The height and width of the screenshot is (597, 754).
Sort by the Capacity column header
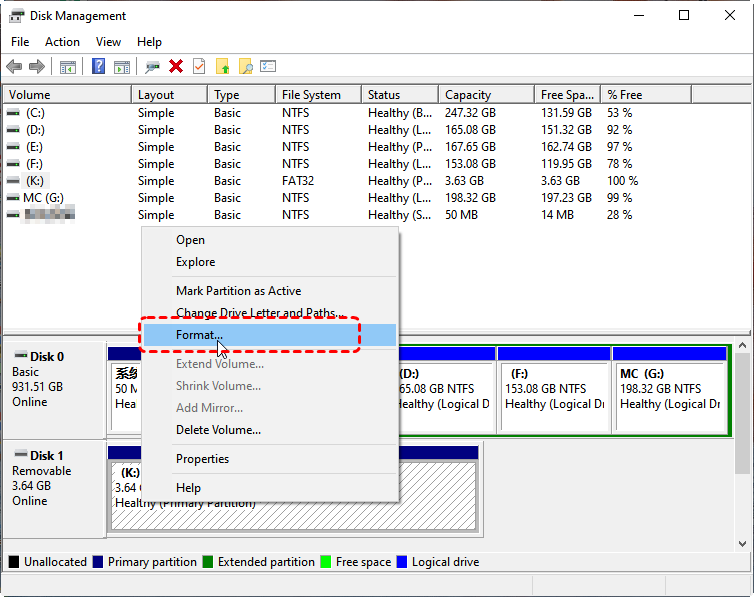click(x=487, y=95)
